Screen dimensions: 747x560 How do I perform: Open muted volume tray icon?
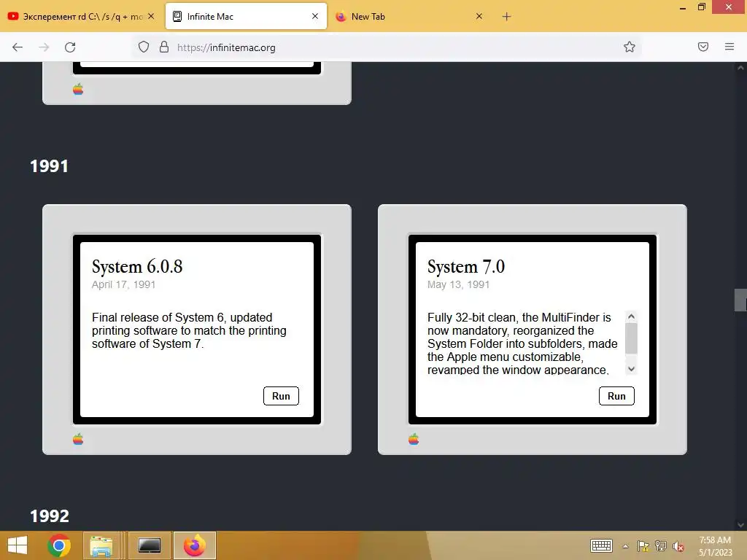click(678, 546)
